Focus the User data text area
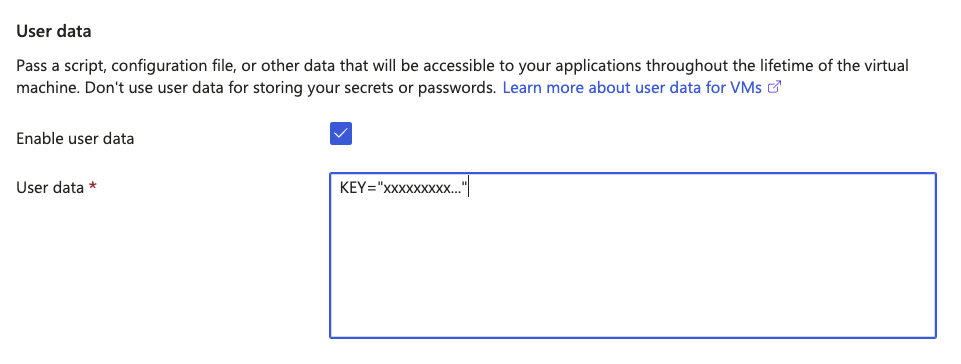The width and height of the screenshot is (961, 364). tap(632, 256)
